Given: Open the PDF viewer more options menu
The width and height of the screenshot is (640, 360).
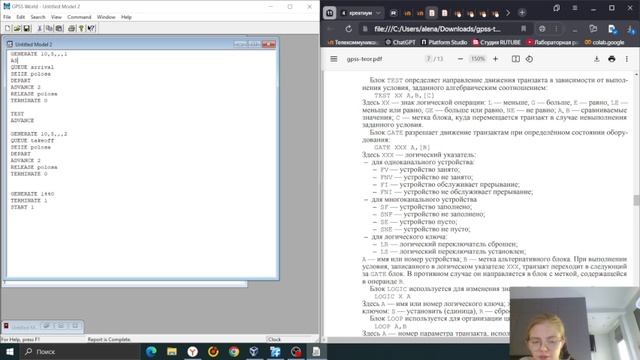Looking at the screenshot, I should [x=627, y=59].
